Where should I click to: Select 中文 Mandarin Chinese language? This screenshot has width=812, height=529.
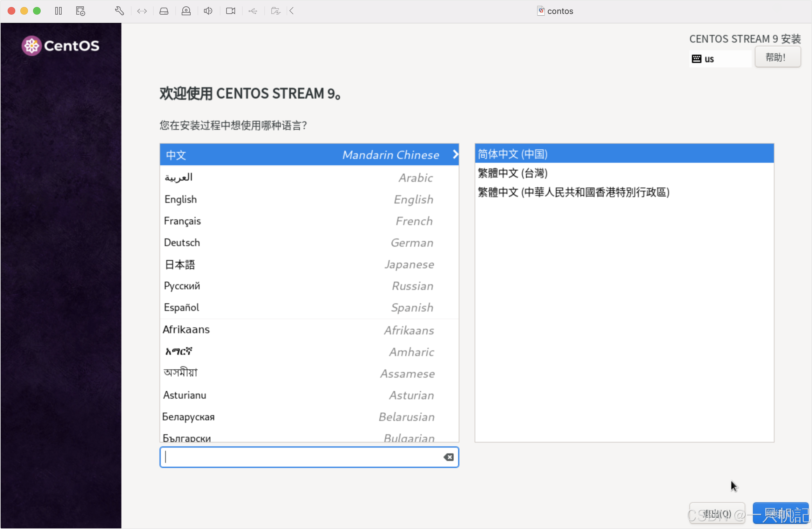coord(309,155)
